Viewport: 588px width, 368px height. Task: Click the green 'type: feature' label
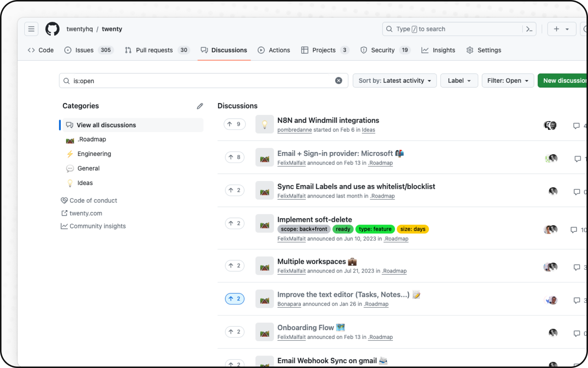coord(375,229)
